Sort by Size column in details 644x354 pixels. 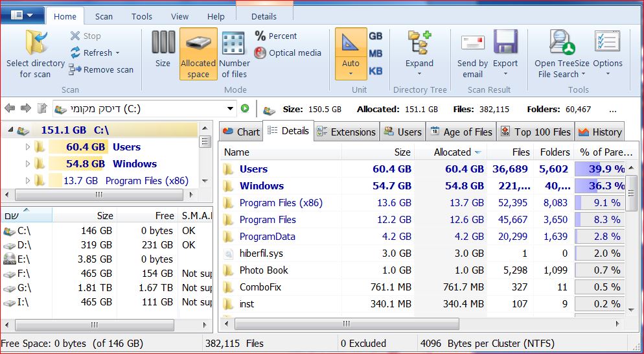[x=378, y=152]
